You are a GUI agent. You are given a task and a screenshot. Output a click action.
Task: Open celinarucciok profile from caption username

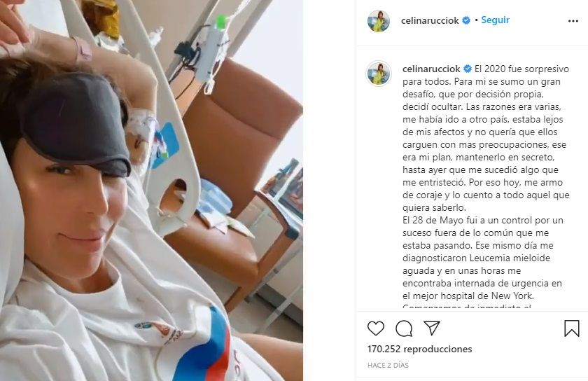click(x=431, y=69)
